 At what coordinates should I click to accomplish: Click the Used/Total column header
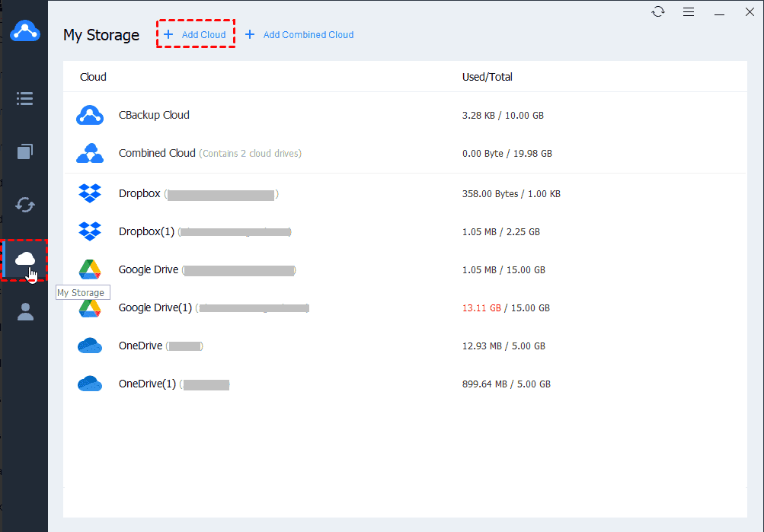point(487,77)
